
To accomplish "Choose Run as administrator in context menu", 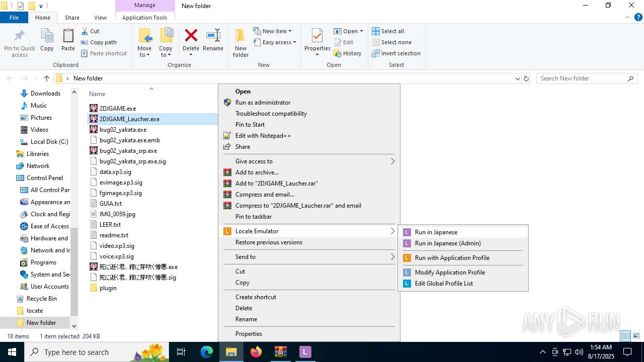I will [x=309, y=103].
